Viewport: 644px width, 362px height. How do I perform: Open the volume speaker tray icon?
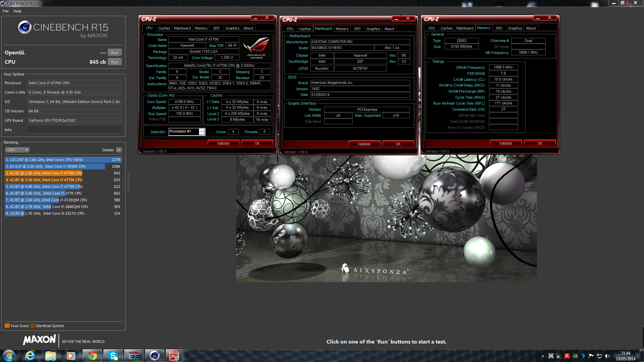point(607,356)
